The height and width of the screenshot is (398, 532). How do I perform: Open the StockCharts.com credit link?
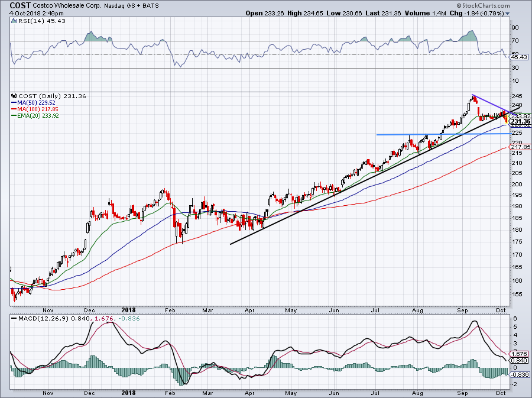(x=483, y=5)
